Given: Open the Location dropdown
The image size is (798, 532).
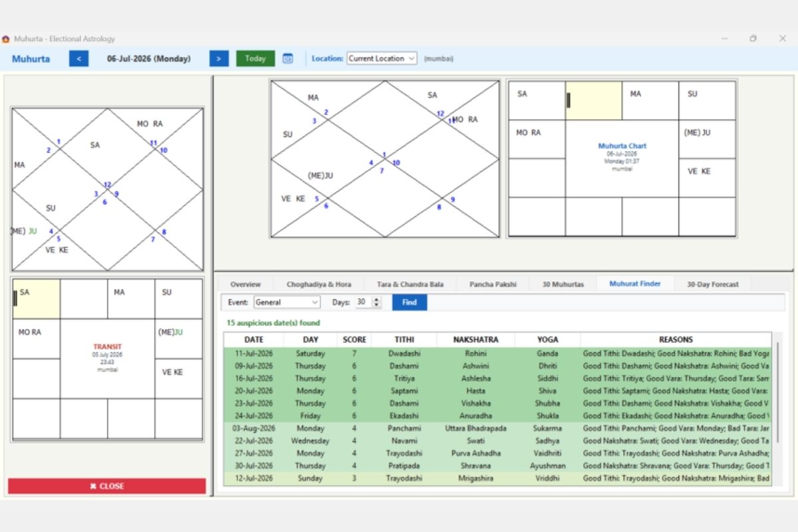Looking at the screenshot, I should coord(382,59).
